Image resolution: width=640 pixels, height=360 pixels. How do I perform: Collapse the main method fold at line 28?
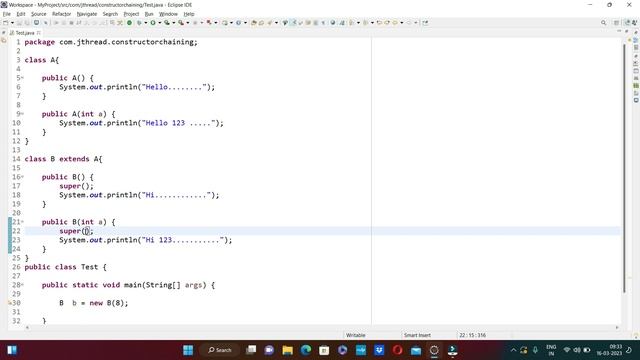click(22, 284)
